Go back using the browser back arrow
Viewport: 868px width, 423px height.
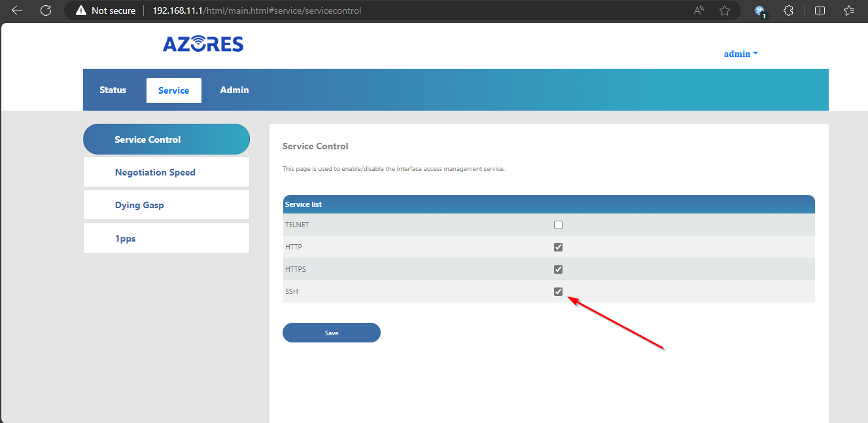tap(17, 10)
